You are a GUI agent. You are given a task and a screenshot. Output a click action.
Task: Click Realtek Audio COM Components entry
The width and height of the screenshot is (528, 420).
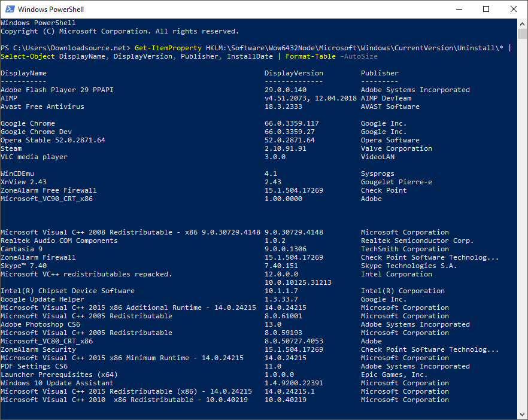tap(59, 241)
